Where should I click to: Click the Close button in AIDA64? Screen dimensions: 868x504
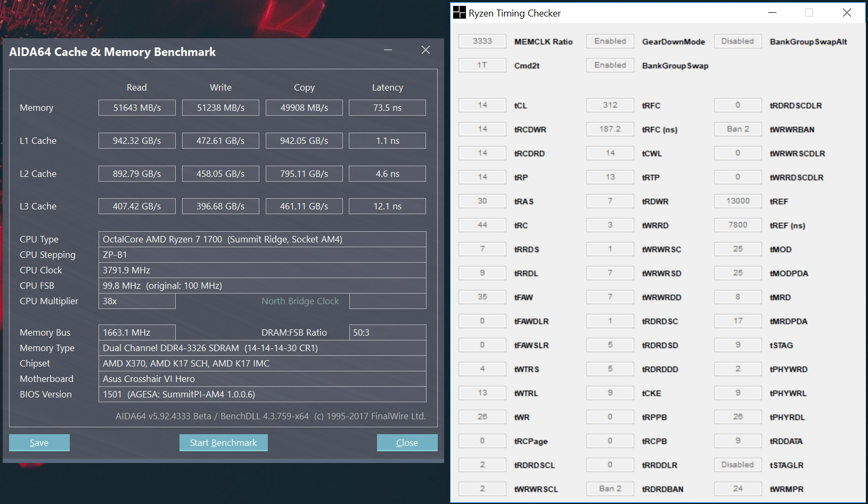point(407,443)
